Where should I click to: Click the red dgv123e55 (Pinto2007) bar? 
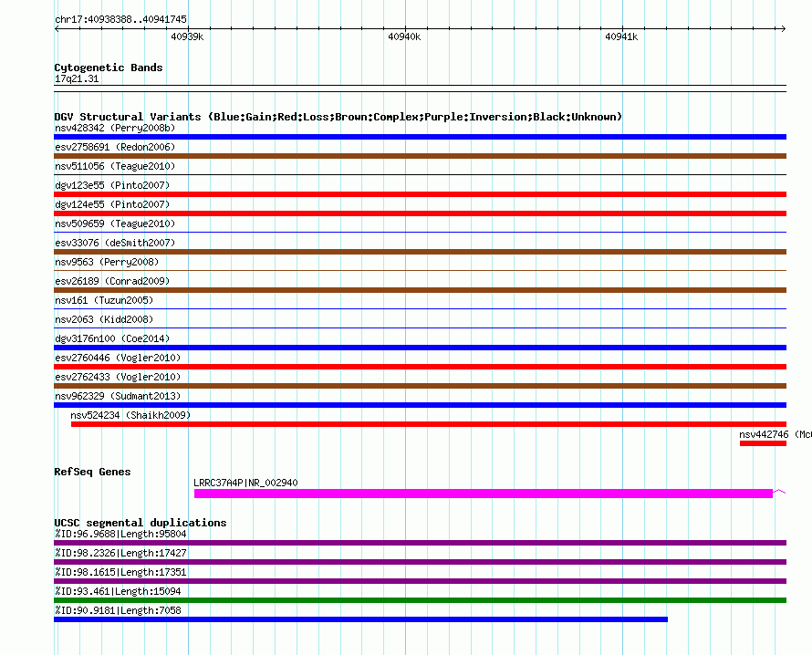(420, 194)
